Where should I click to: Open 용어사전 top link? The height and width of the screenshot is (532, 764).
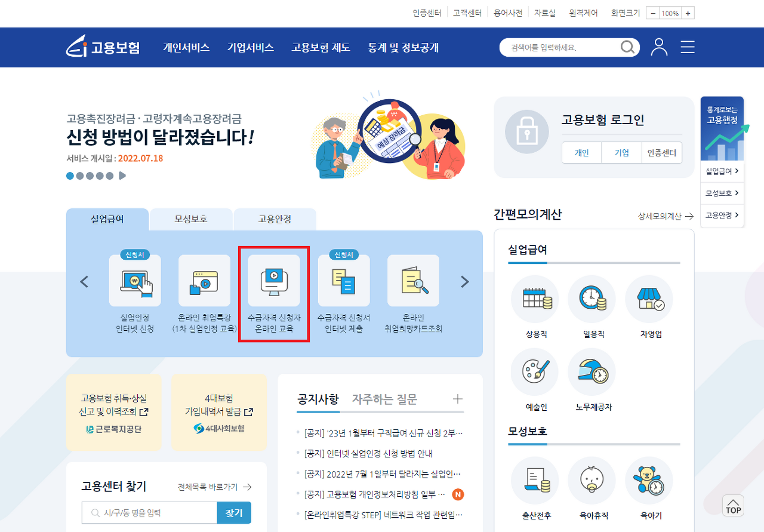508,13
